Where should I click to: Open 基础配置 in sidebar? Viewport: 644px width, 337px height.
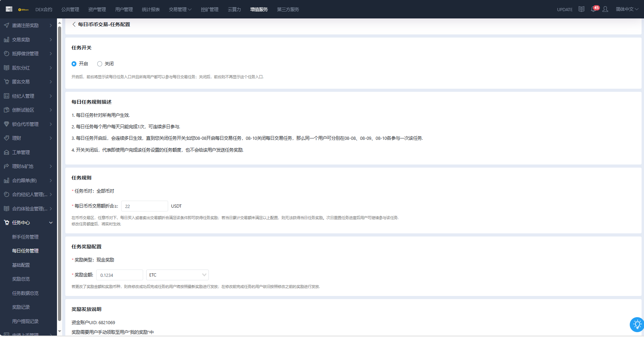tap(21, 265)
